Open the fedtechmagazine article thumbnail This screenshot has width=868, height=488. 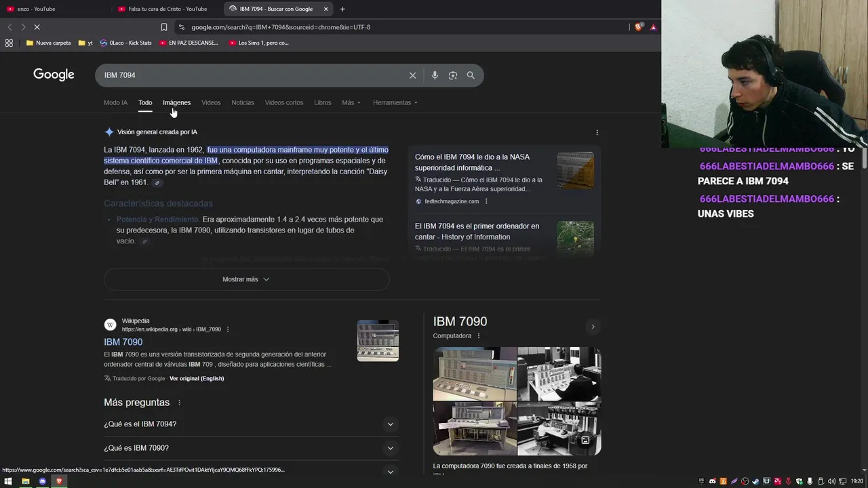575,170
